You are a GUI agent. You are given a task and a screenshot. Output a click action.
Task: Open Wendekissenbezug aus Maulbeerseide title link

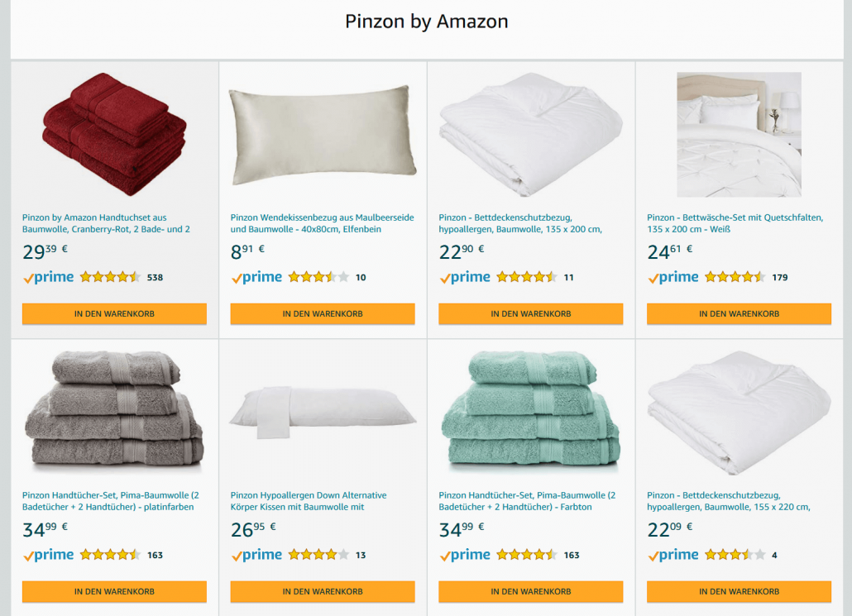coord(306,223)
